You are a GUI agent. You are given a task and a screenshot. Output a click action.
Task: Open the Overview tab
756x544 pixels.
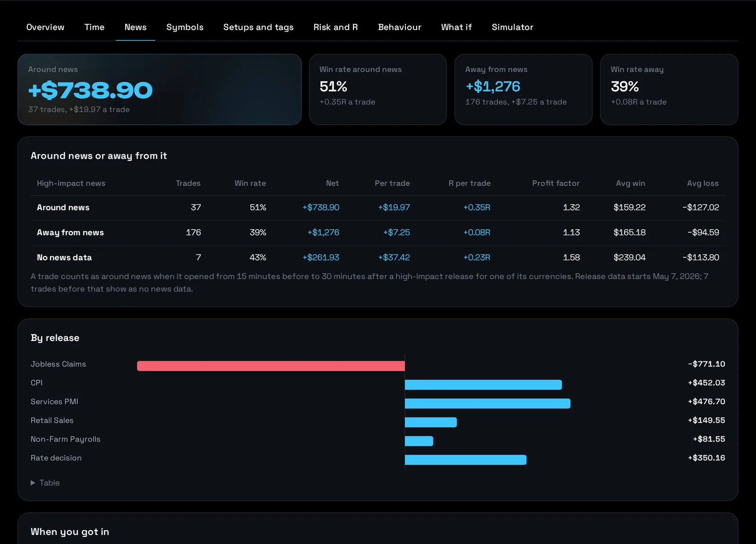(45, 27)
